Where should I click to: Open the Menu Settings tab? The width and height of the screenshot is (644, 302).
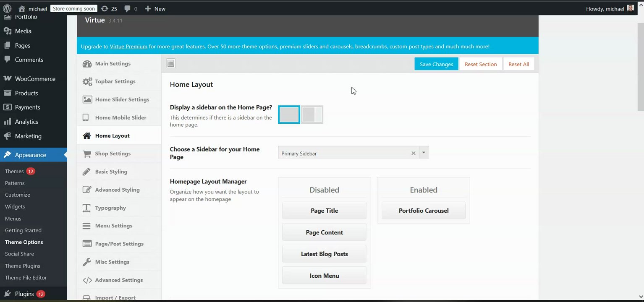tap(119, 226)
